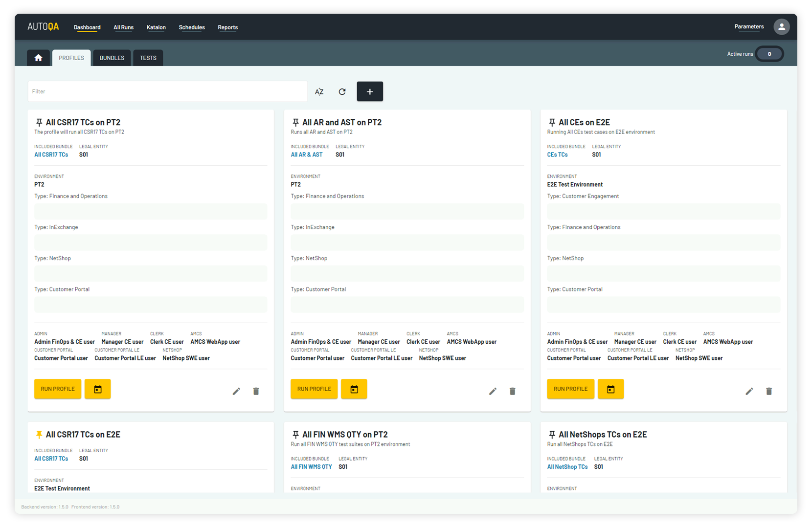The height and width of the screenshot is (528, 812).
Task: Sort profiles alphabetically with AZ icon
Action: [319, 91]
